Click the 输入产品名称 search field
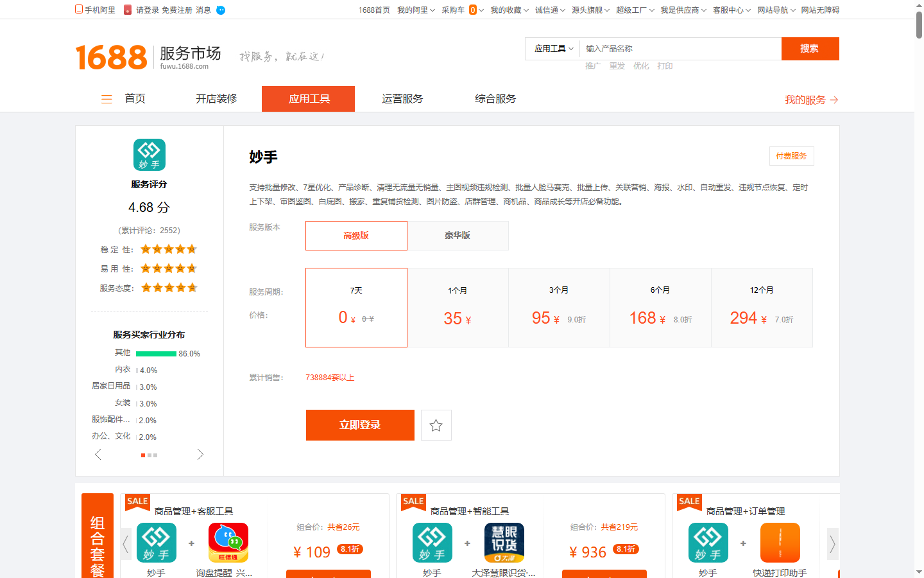This screenshot has width=924, height=578. click(680, 49)
